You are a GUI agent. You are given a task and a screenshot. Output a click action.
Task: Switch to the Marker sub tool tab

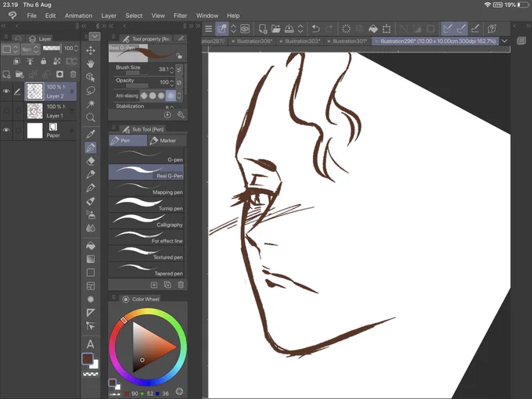[x=167, y=140]
